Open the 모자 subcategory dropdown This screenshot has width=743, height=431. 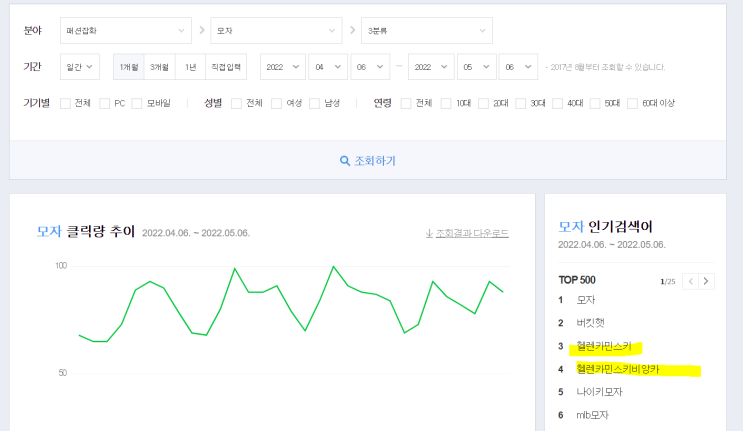pyautogui.click(x=276, y=30)
